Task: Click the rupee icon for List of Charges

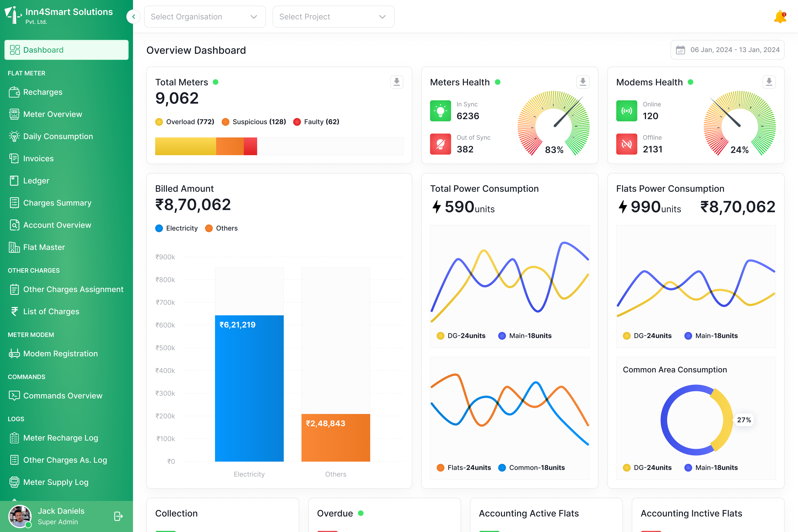Action: coord(14,311)
